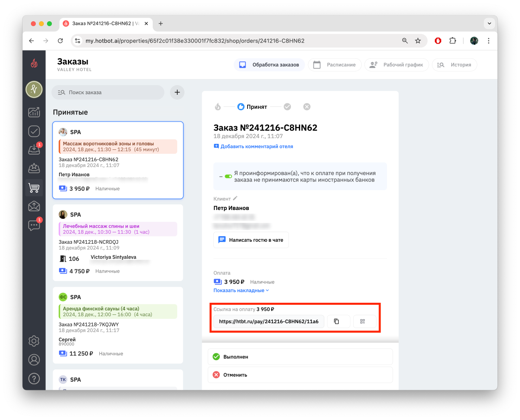Open the mailings envelope sidebar icon

(34, 206)
